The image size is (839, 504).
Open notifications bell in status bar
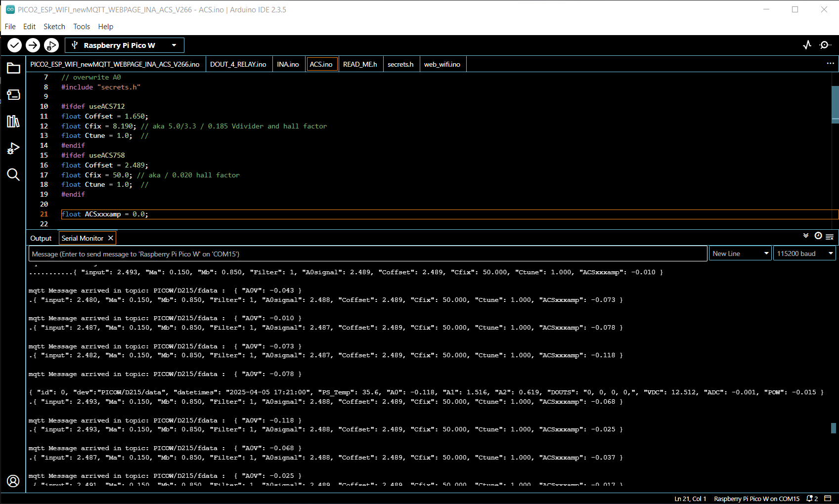point(812,499)
